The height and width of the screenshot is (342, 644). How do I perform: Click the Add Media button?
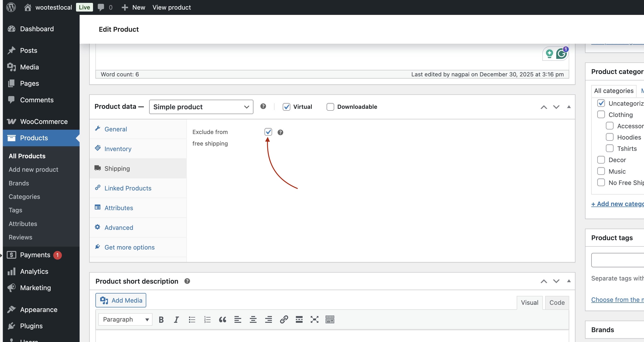pyautogui.click(x=121, y=300)
